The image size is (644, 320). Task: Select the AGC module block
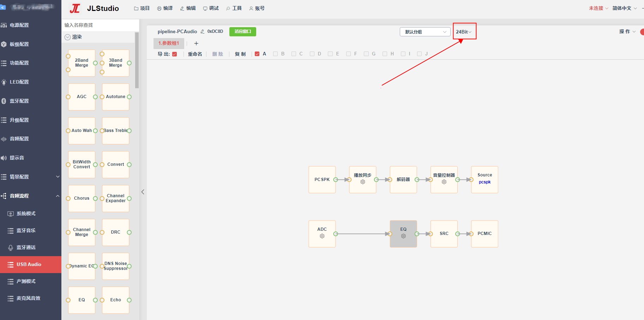(x=82, y=97)
